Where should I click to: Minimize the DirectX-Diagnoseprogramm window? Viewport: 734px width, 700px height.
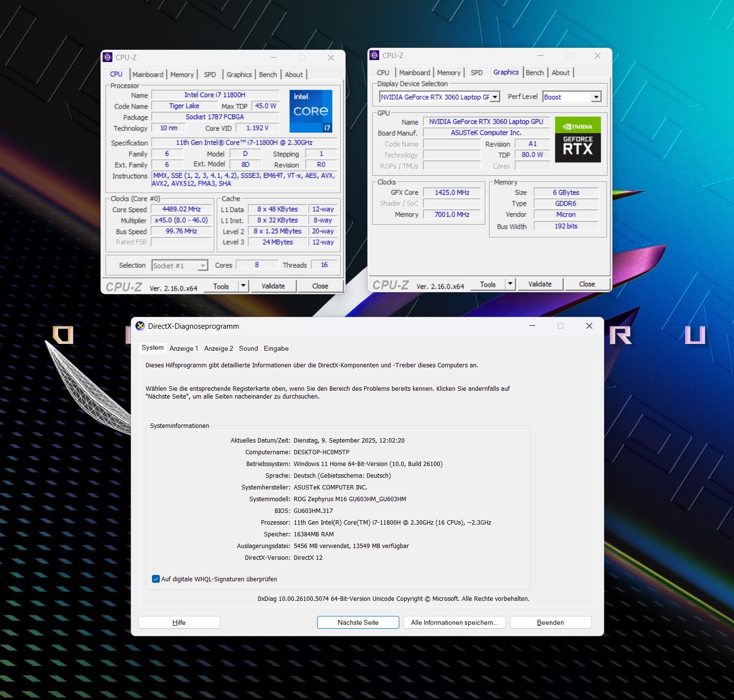pos(532,326)
